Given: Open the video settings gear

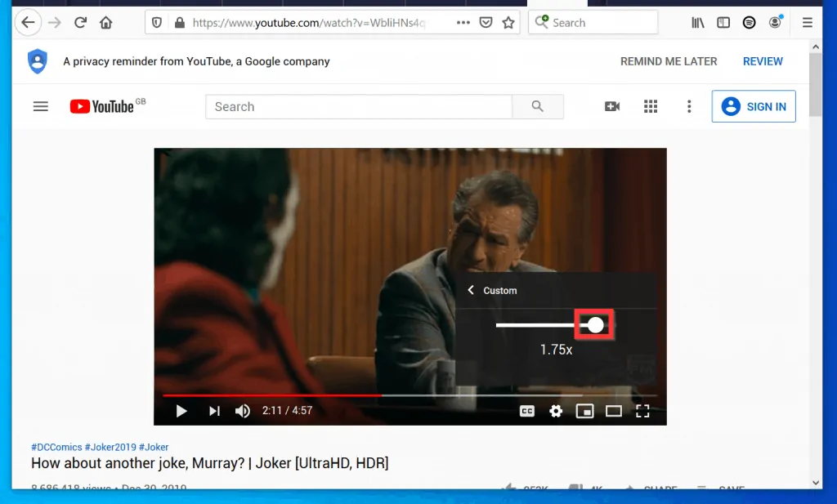Looking at the screenshot, I should click(556, 411).
